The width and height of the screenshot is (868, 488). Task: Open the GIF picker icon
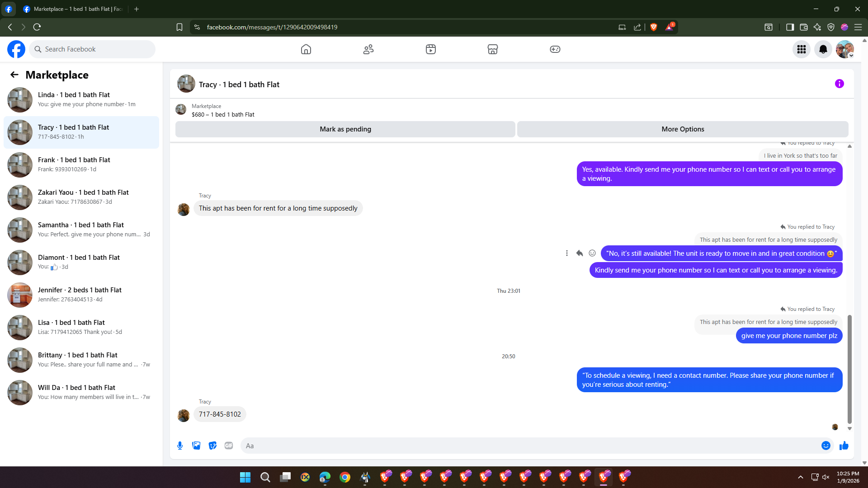229,446
